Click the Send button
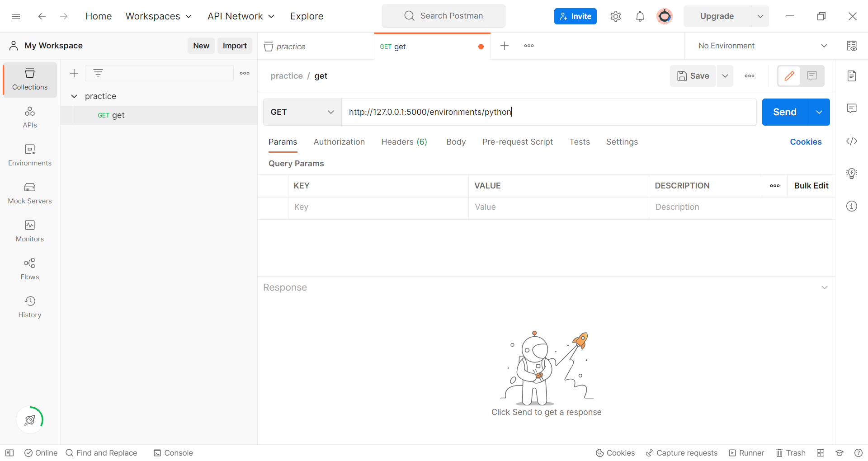 (x=785, y=112)
